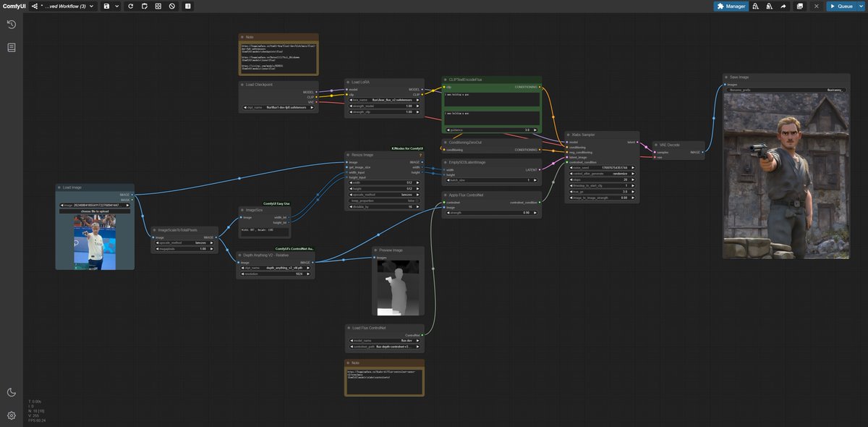
Task: Adjust strength value in Apply Flux ControlNet
Action: [492, 213]
